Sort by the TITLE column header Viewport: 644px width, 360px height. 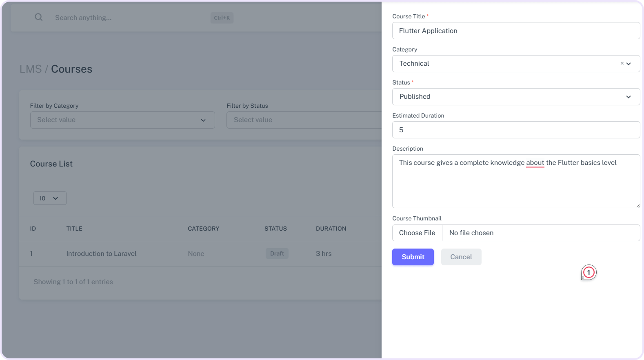click(x=74, y=229)
